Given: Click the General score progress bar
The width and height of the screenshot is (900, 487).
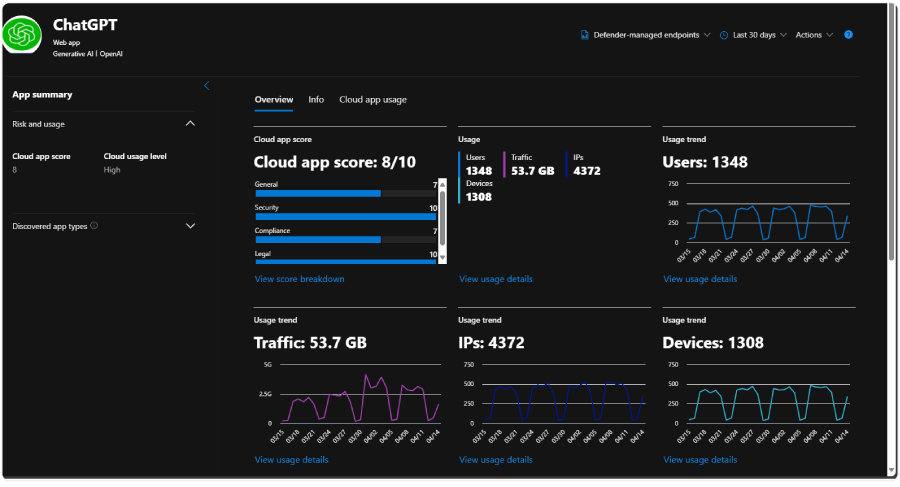Looking at the screenshot, I should [x=346, y=194].
